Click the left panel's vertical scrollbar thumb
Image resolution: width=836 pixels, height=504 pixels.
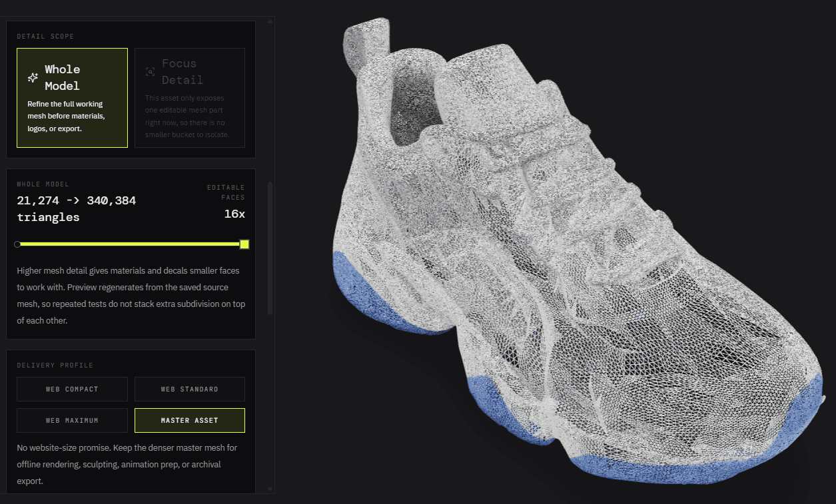(270, 248)
